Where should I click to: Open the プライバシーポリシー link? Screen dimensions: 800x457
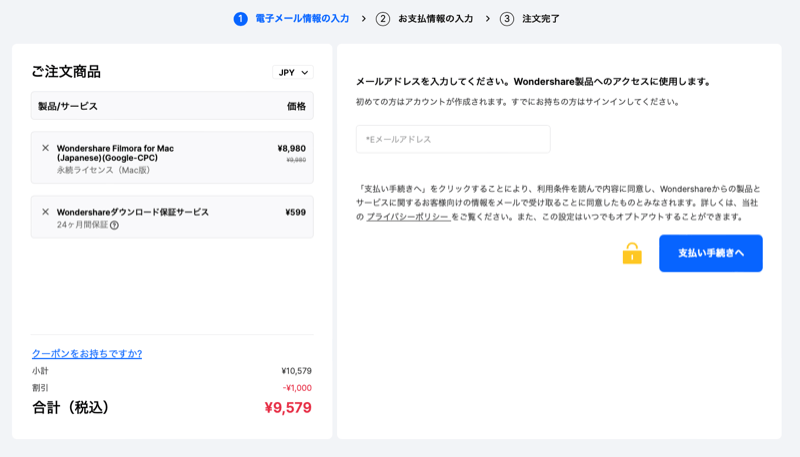tap(408, 217)
